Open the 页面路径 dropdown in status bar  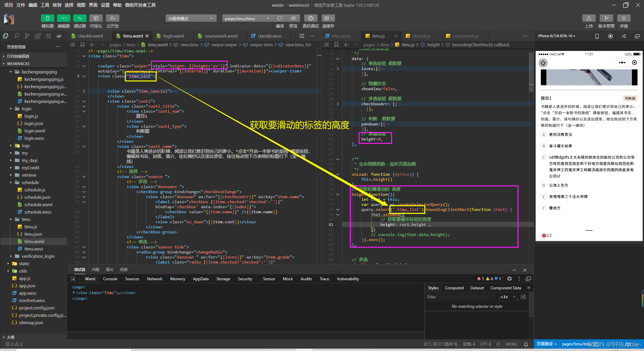point(546,344)
